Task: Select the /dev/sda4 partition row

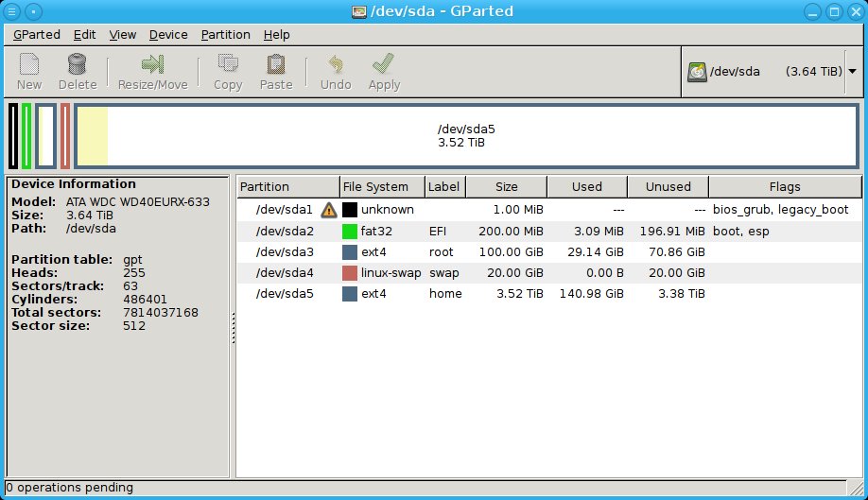Action: coord(549,272)
